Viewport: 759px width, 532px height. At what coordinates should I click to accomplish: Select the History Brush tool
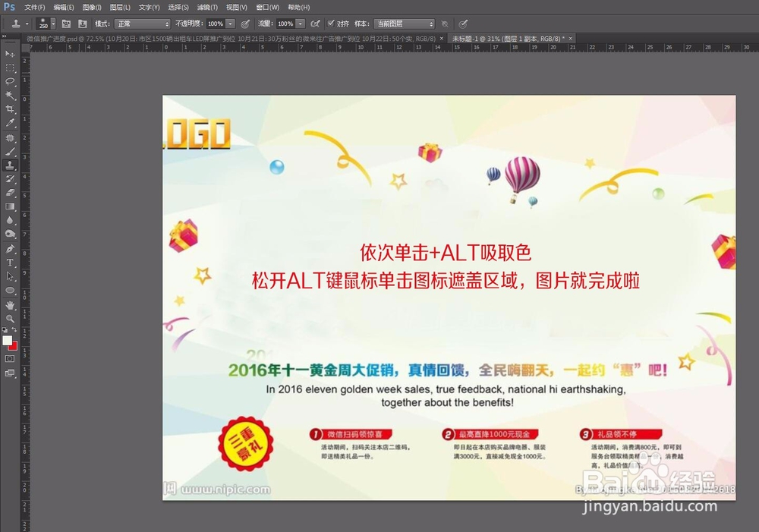coord(10,178)
